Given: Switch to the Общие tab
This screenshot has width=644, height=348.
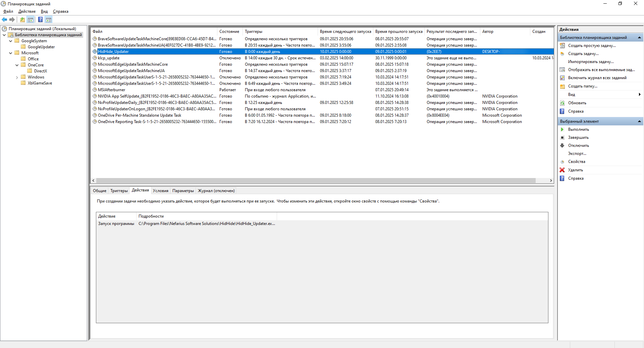Looking at the screenshot, I should (100, 191).
